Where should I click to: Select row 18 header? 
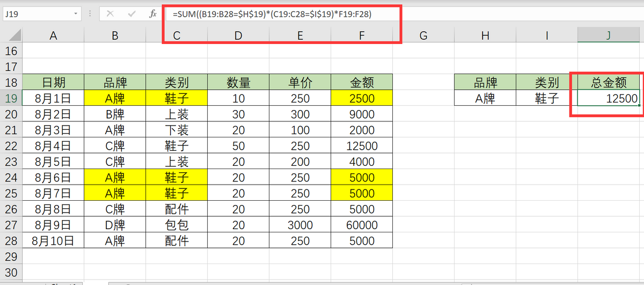11,83
